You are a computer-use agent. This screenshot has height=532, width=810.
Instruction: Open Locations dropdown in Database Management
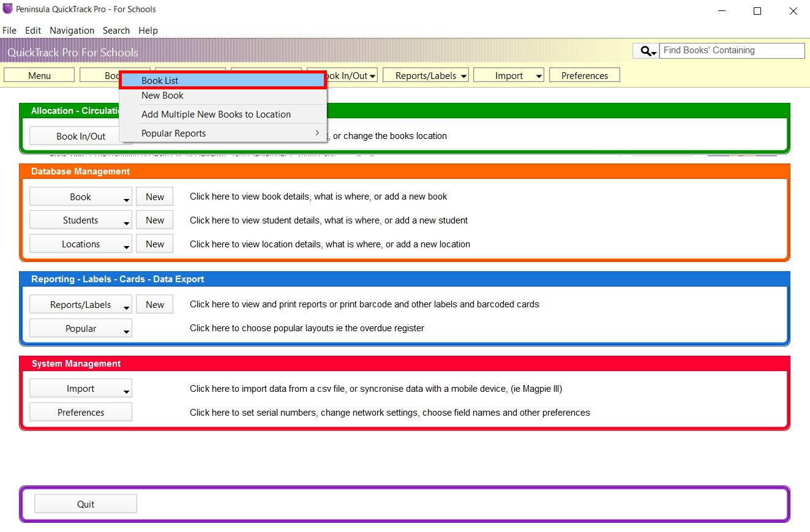(81, 244)
